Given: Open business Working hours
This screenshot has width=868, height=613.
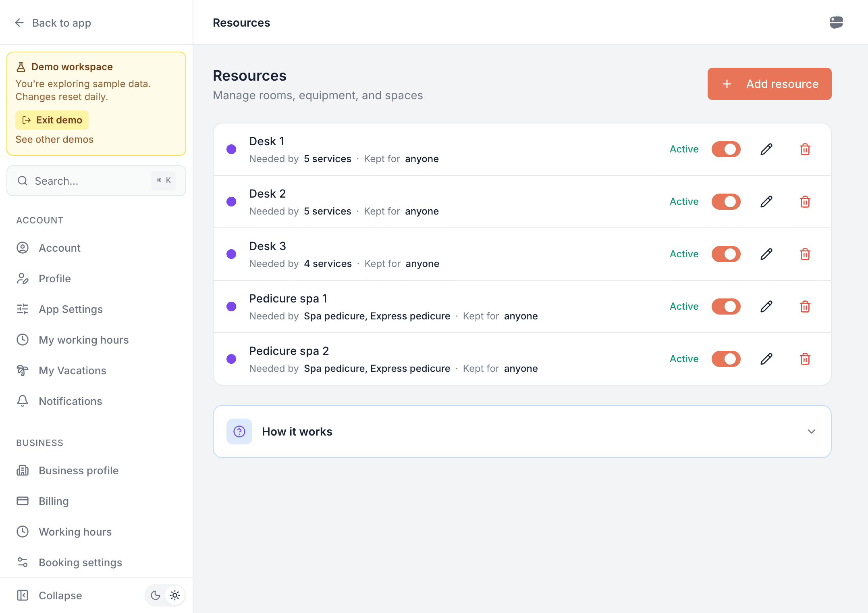Looking at the screenshot, I should point(96,532).
